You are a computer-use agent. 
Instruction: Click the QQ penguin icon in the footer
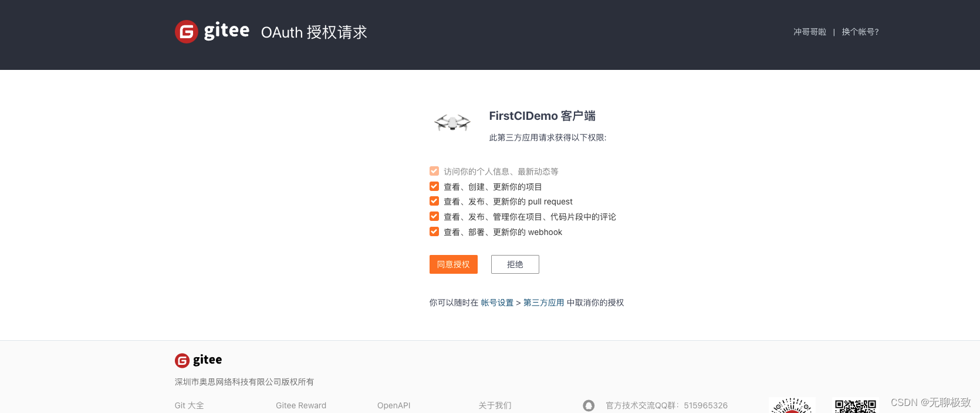tap(589, 405)
